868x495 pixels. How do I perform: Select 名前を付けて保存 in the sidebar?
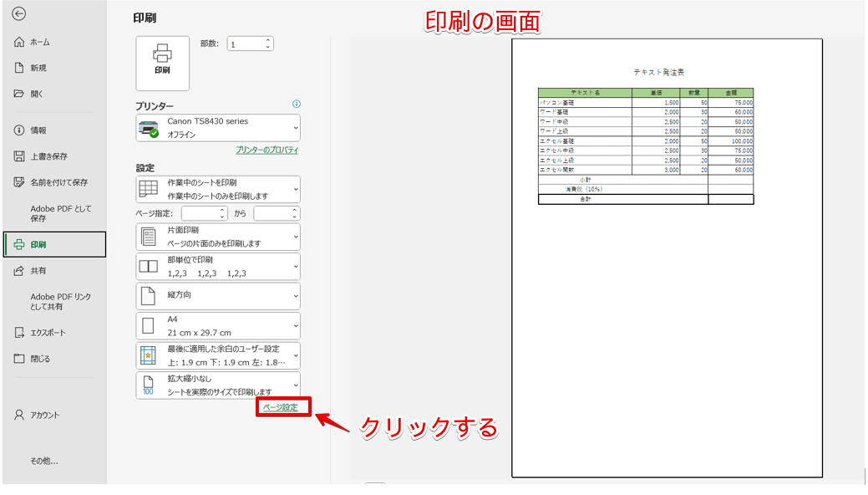(x=53, y=182)
